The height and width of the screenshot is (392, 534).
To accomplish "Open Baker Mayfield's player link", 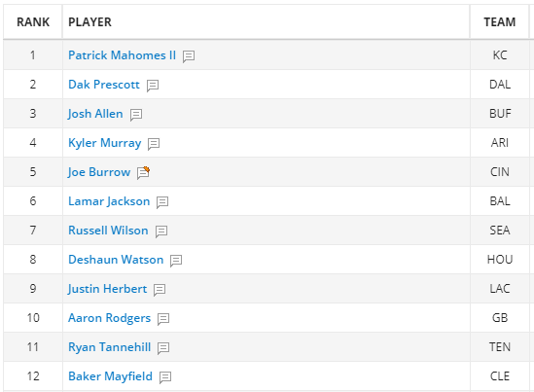I will coord(110,376).
